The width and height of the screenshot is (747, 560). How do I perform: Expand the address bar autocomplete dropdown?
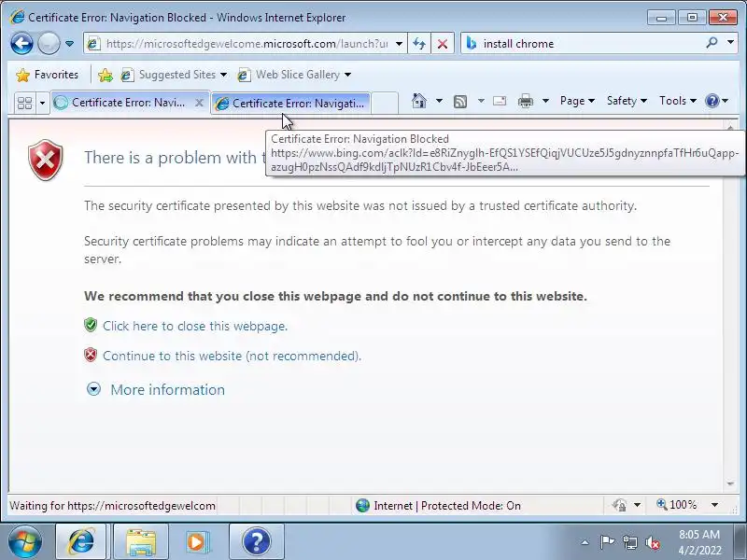click(400, 44)
